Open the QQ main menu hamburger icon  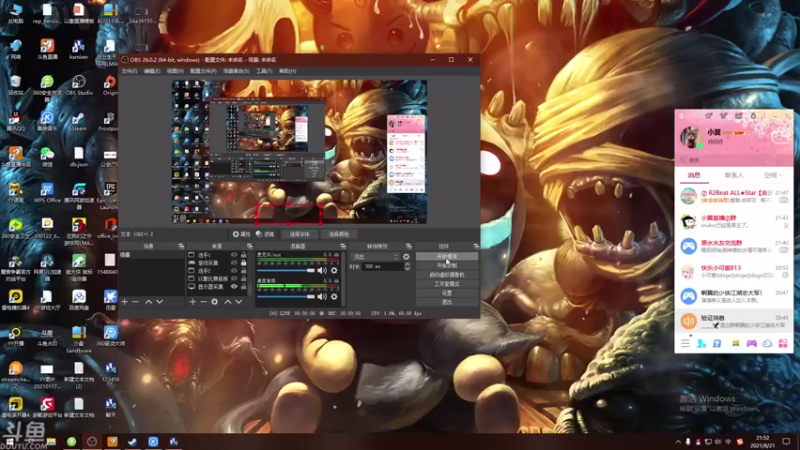click(x=685, y=343)
